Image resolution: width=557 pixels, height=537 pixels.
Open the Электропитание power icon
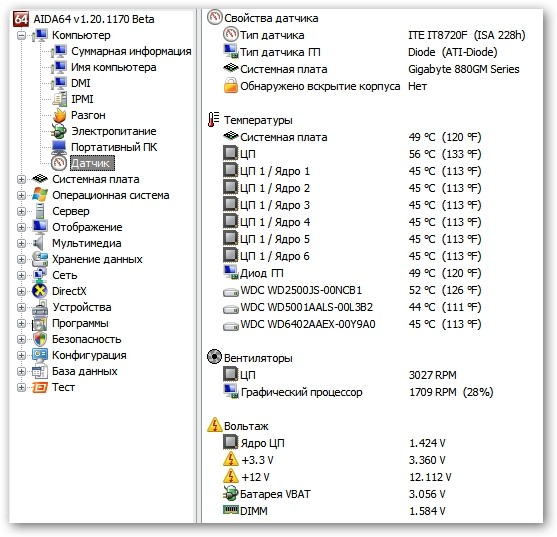click(x=59, y=131)
